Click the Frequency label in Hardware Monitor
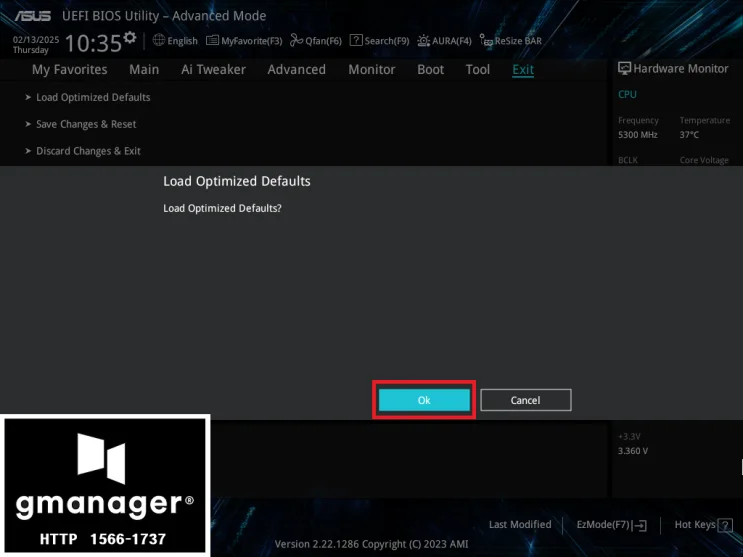The height and width of the screenshot is (557, 743). 638,120
